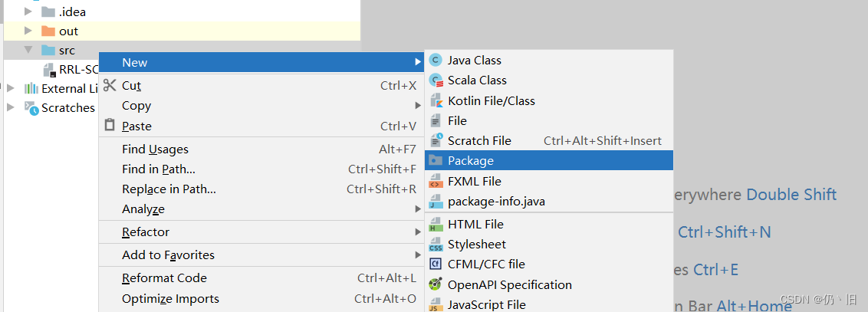Click the Ctrl+E shortcut hint

click(715, 269)
